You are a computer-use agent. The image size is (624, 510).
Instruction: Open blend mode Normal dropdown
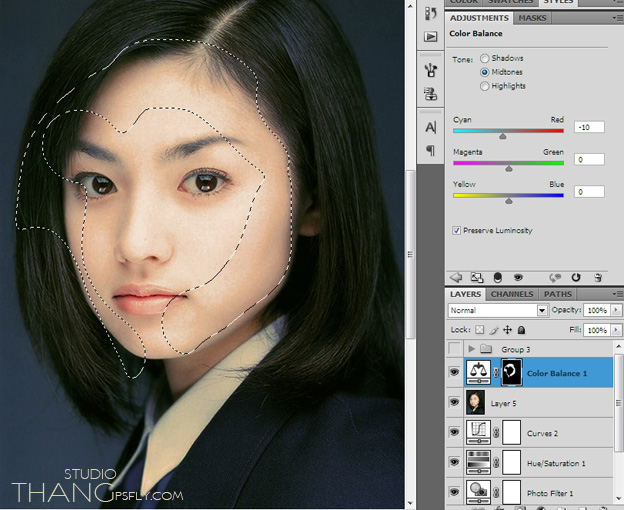tap(542, 310)
